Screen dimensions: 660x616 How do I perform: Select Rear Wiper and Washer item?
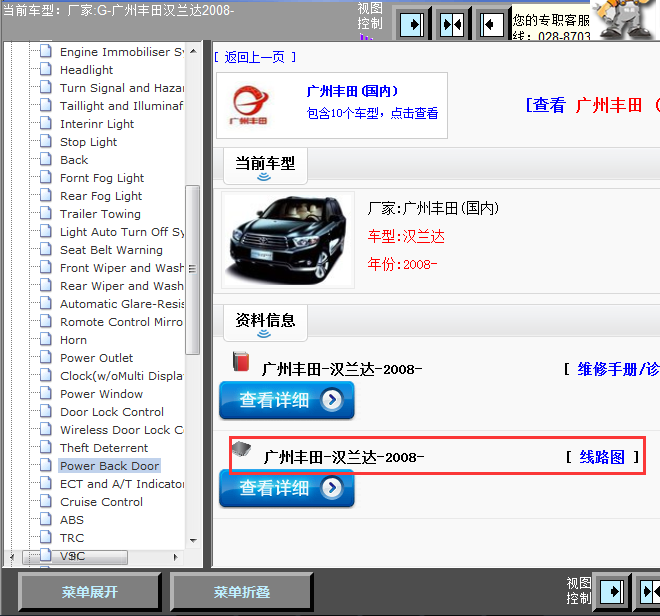tap(121, 286)
